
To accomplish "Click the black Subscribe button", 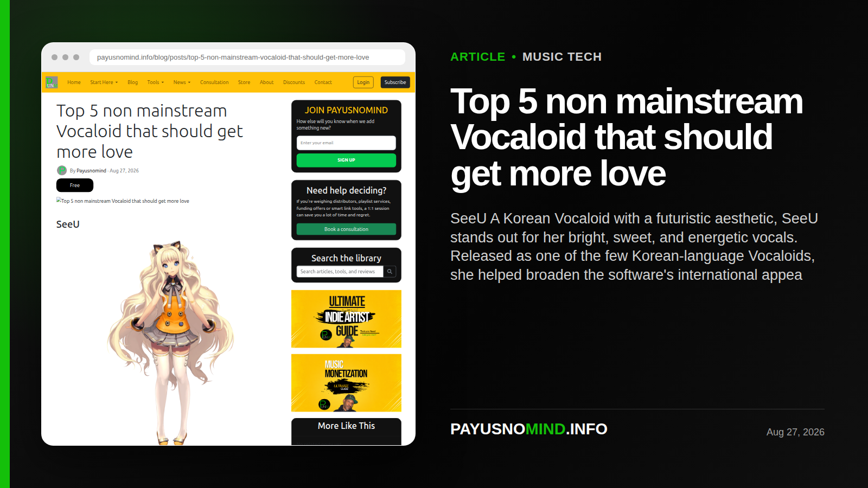I will [x=395, y=82].
